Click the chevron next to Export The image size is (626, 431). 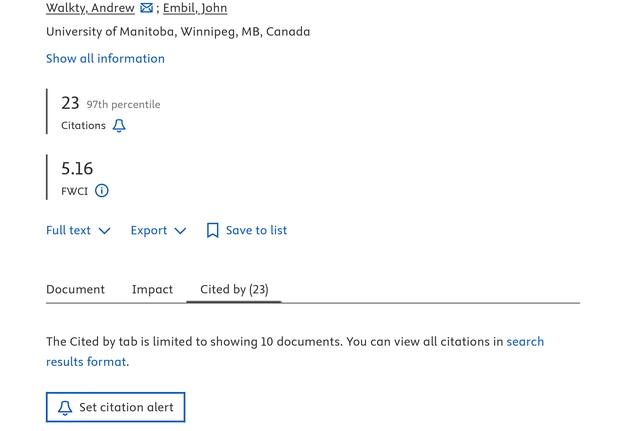[180, 231]
